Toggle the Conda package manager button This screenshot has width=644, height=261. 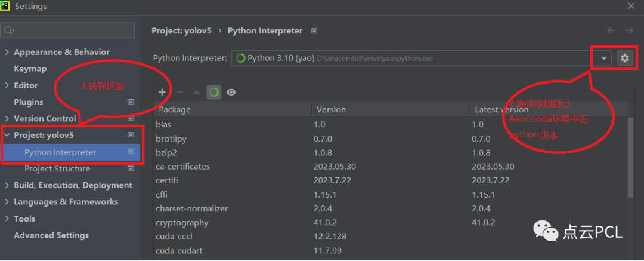[x=213, y=92]
